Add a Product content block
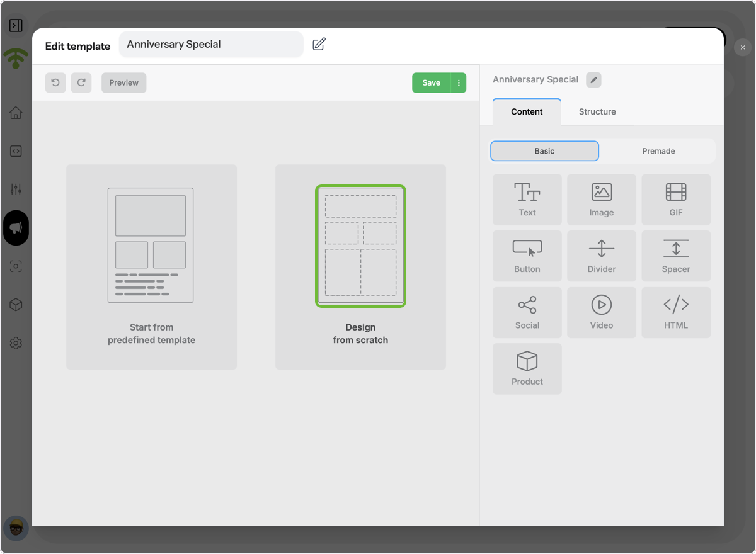Screen dimensions: 756x554 [527, 368]
